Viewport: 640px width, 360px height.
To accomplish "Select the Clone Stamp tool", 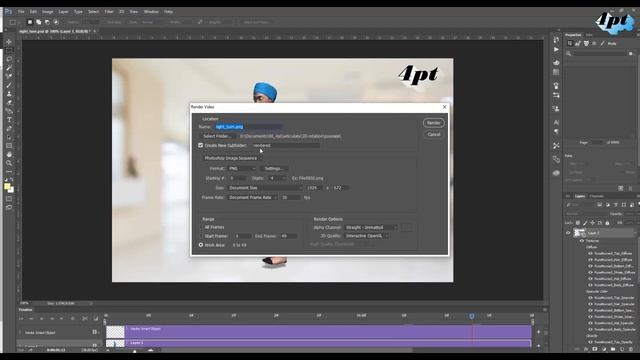I will [9, 94].
